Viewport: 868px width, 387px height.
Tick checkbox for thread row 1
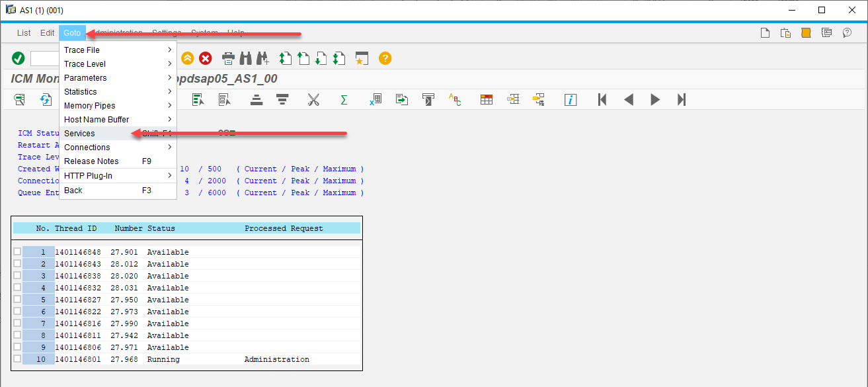pyautogui.click(x=17, y=252)
